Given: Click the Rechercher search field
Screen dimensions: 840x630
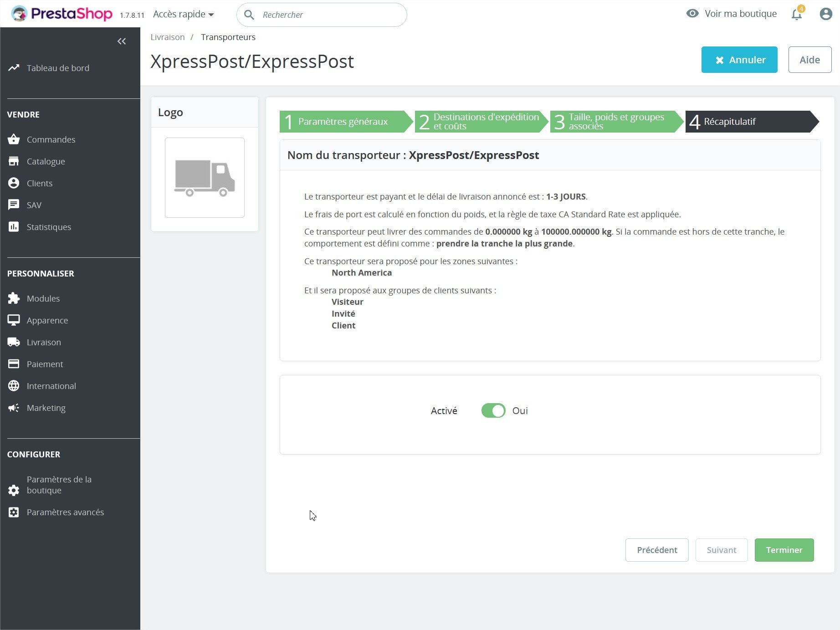Looking at the screenshot, I should 322,15.
